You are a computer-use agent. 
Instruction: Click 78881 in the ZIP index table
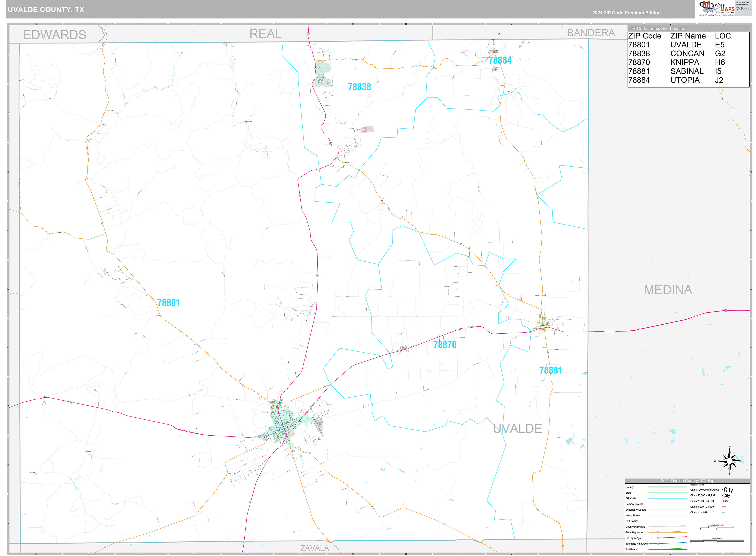[x=639, y=71]
